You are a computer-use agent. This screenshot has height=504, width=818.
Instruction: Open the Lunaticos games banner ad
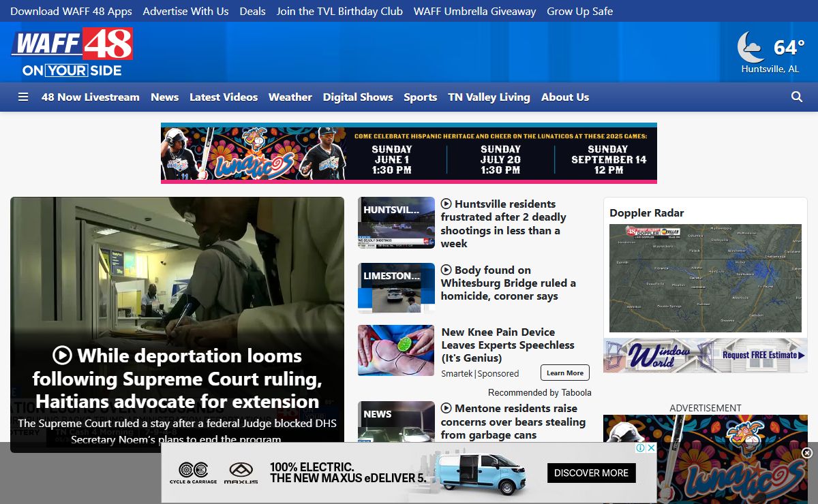tap(409, 153)
